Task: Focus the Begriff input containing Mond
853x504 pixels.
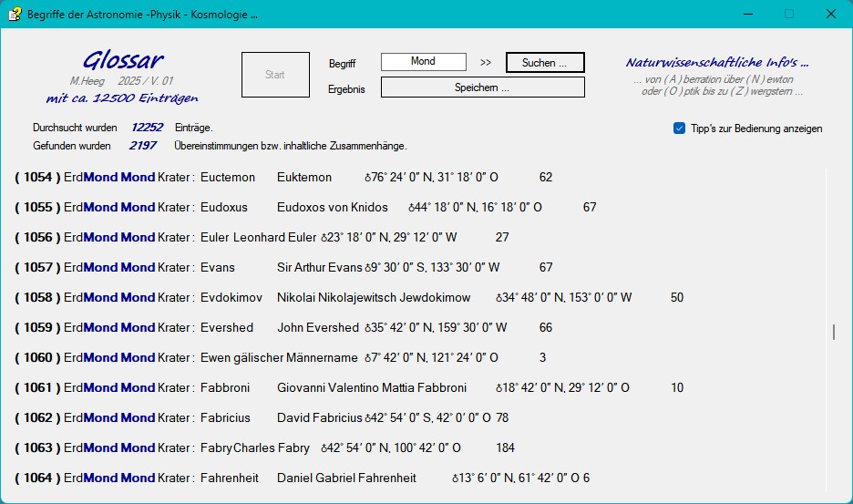Action: coord(423,61)
